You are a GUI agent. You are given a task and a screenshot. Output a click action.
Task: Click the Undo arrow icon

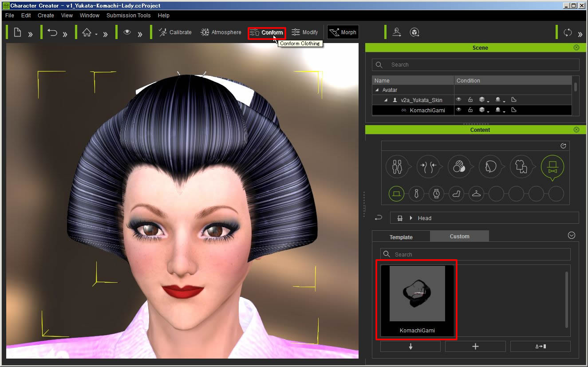(x=52, y=32)
